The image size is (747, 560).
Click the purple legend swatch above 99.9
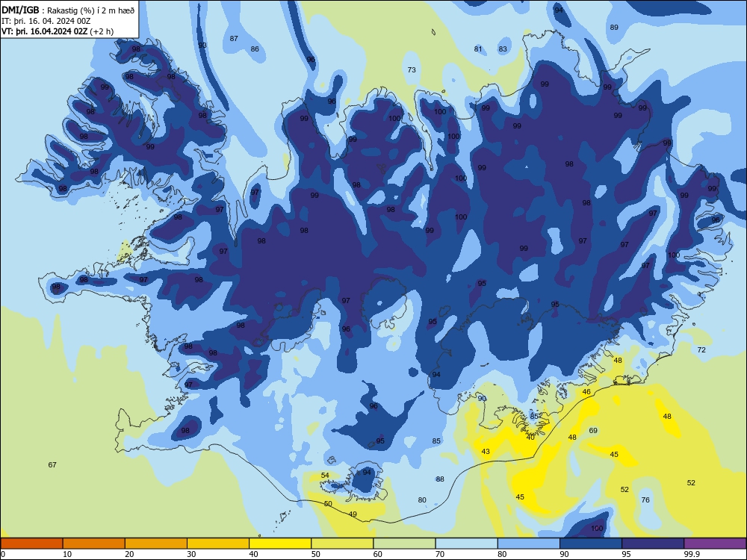tap(715, 544)
